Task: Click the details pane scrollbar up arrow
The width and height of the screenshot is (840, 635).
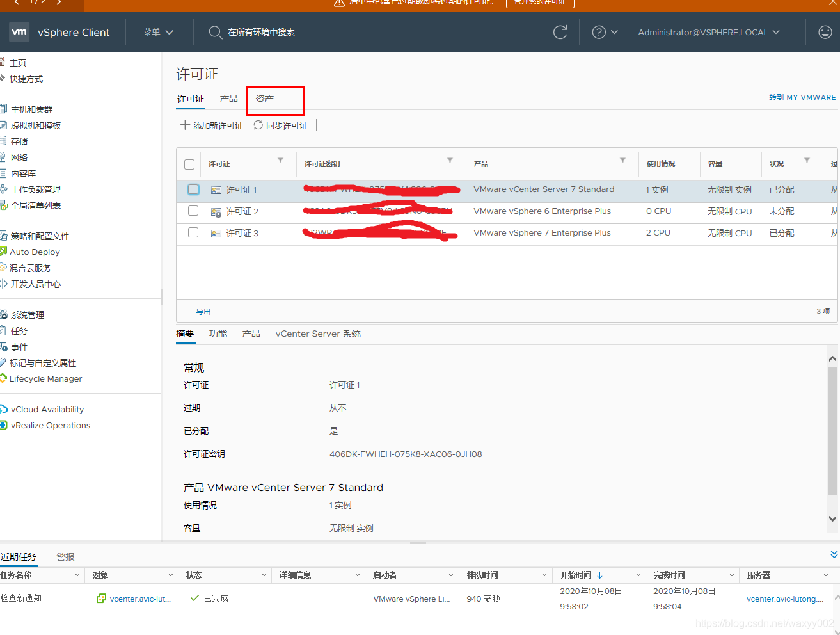Action: [832, 359]
